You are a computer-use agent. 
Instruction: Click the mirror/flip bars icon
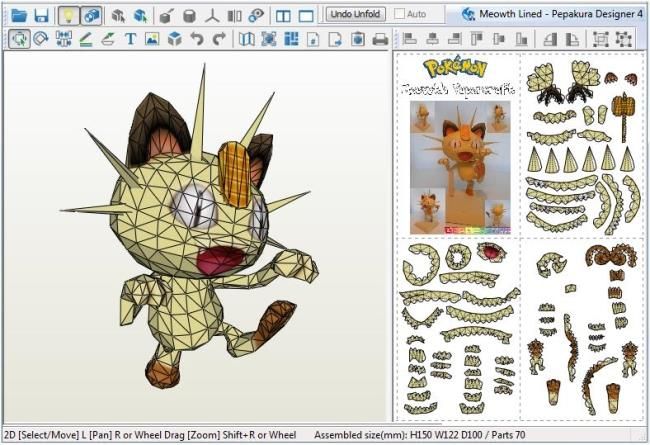[234, 16]
